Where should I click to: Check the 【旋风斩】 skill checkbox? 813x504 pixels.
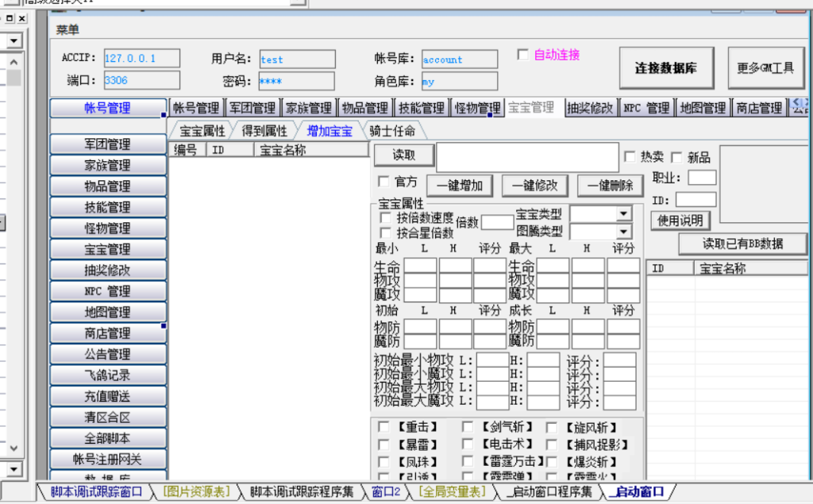[552, 428]
